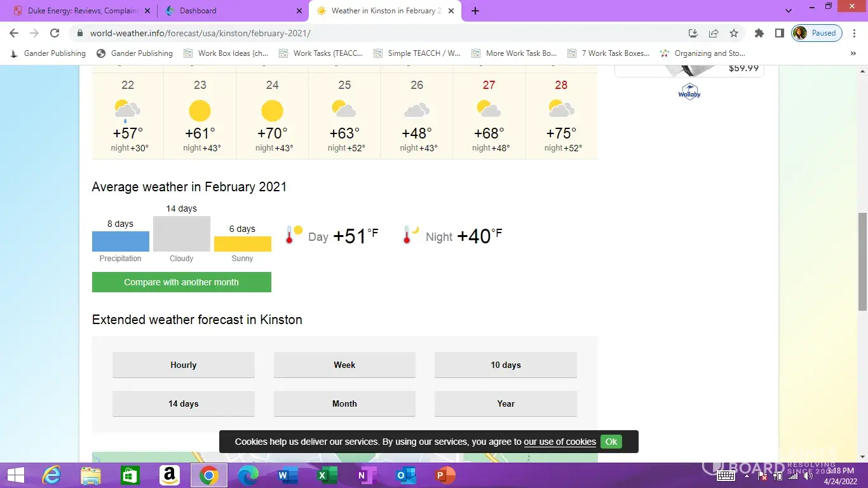Bookmark this page with the star icon
This screenshot has height=488, width=868.
[x=734, y=33]
